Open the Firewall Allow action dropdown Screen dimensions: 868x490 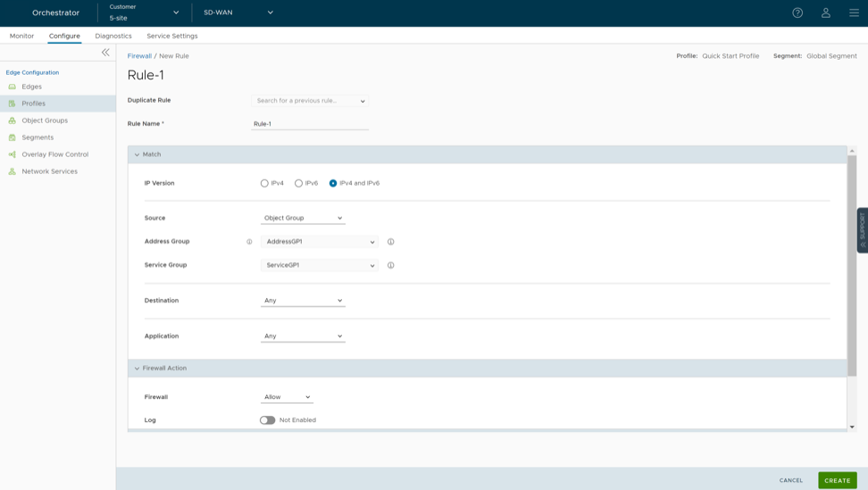pos(287,397)
